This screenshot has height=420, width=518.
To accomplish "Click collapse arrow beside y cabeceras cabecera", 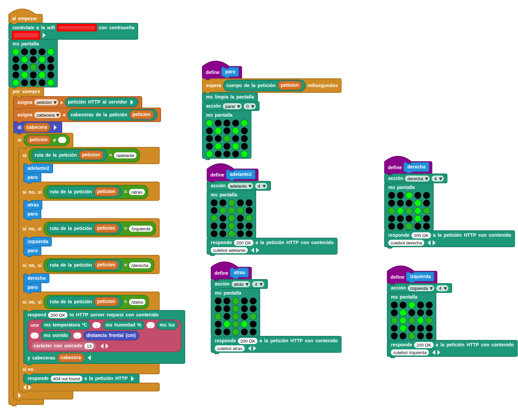I will coord(89,358).
